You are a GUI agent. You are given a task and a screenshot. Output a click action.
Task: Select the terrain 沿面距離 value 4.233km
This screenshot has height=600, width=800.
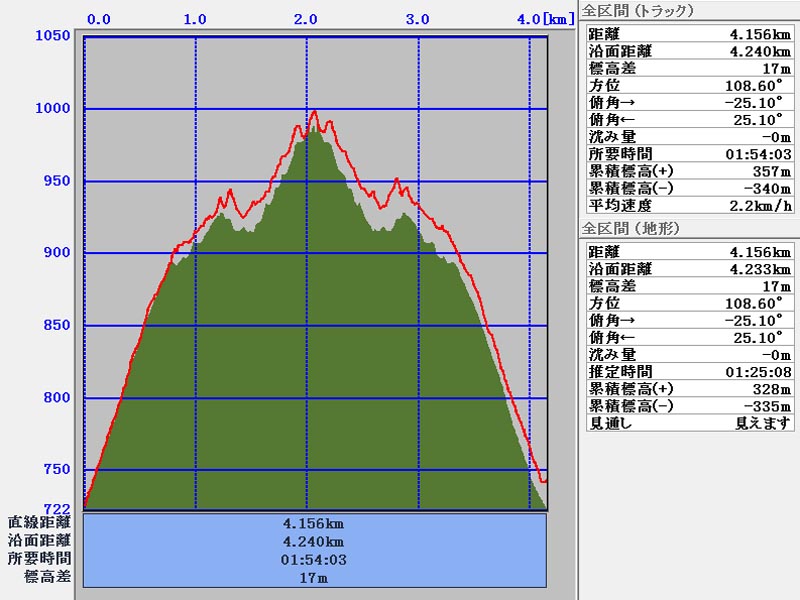tap(761, 269)
